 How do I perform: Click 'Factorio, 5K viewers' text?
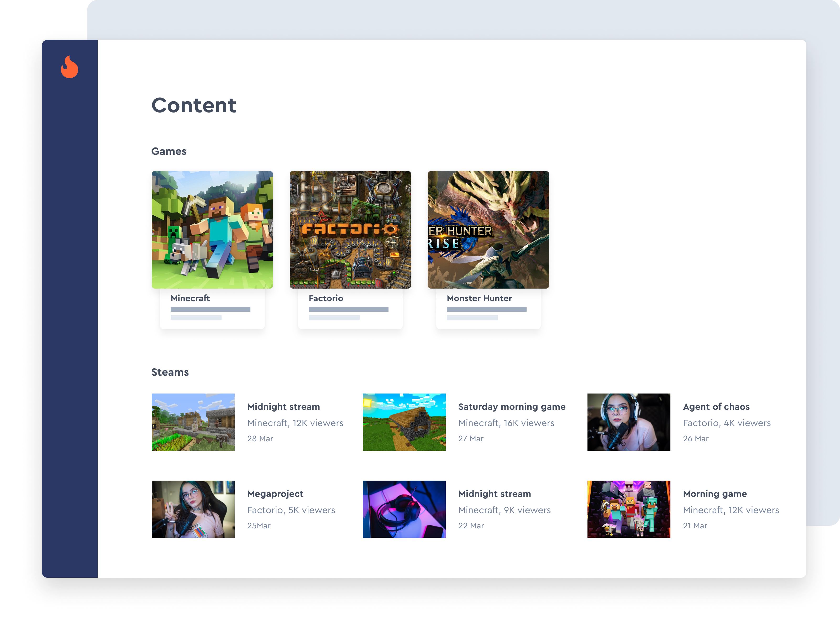pyautogui.click(x=291, y=510)
